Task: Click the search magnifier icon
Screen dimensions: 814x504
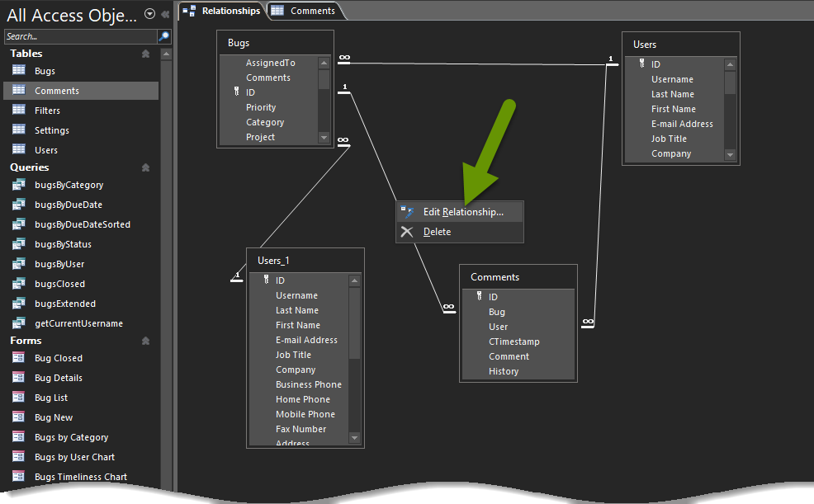Action: pyautogui.click(x=163, y=36)
